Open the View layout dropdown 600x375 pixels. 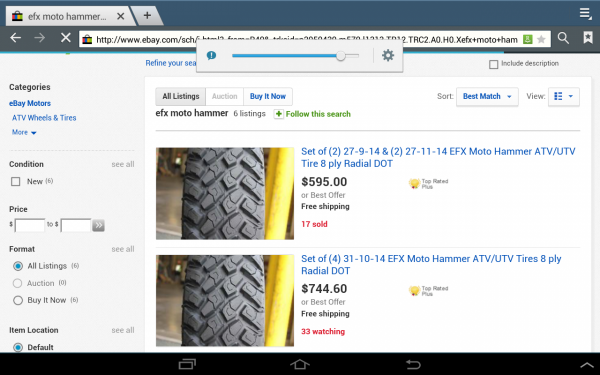tap(564, 96)
